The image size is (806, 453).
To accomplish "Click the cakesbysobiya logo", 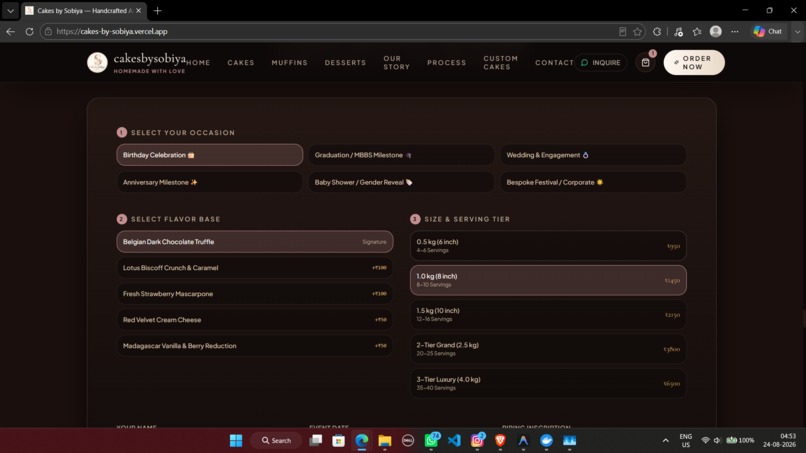I will (x=136, y=63).
